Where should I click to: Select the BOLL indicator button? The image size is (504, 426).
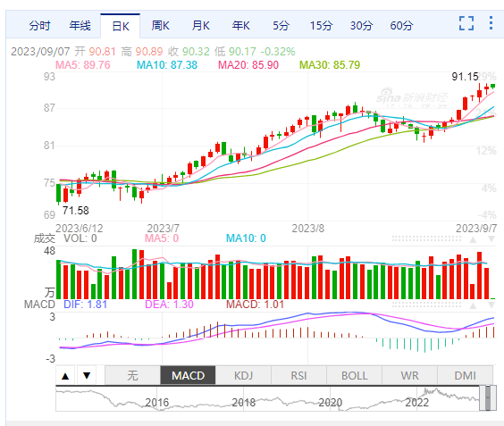(x=354, y=375)
